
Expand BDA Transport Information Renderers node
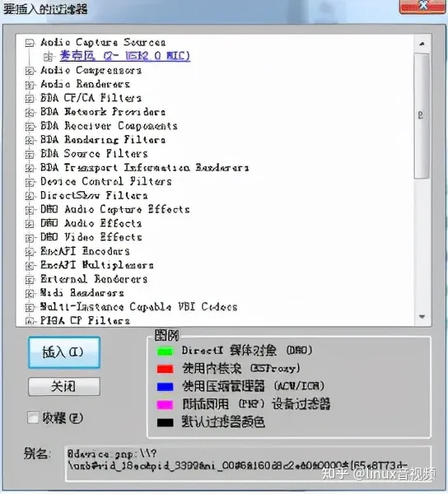tap(30, 168)
